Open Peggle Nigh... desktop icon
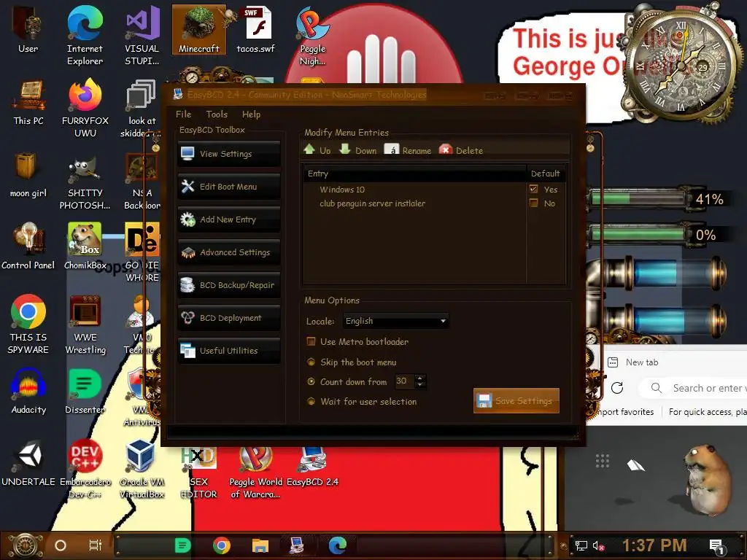This screenshot has width=747, height=560. point(312,36)
